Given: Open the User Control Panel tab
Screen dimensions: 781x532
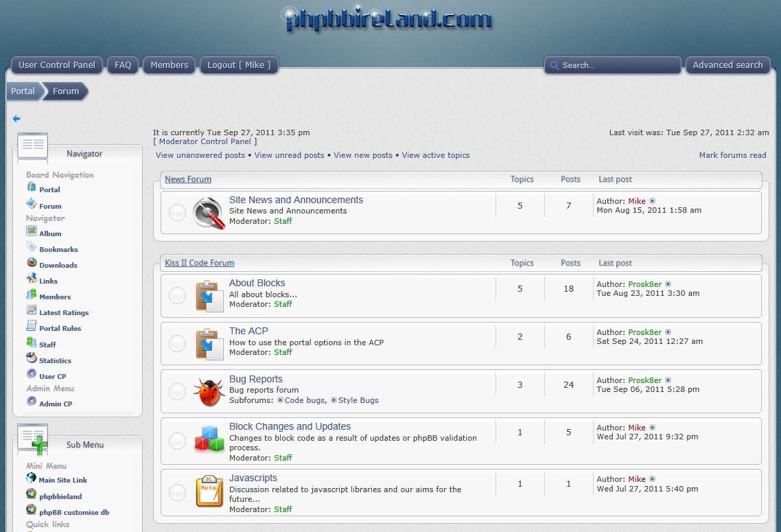Looking at the screenshot, I should point(56,65).
